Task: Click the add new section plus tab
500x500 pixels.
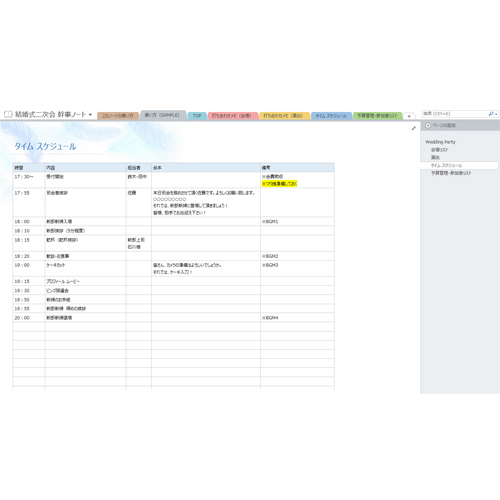Action: [x=409, y=116]
